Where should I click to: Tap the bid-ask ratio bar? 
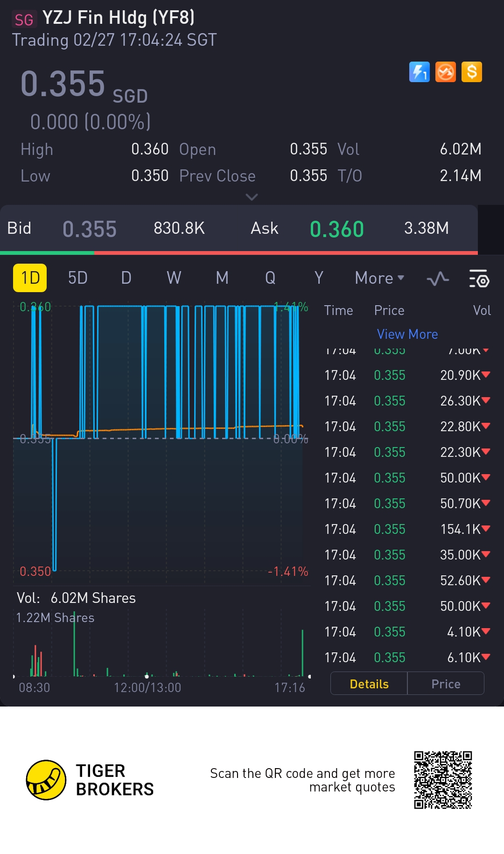point(239,253)
